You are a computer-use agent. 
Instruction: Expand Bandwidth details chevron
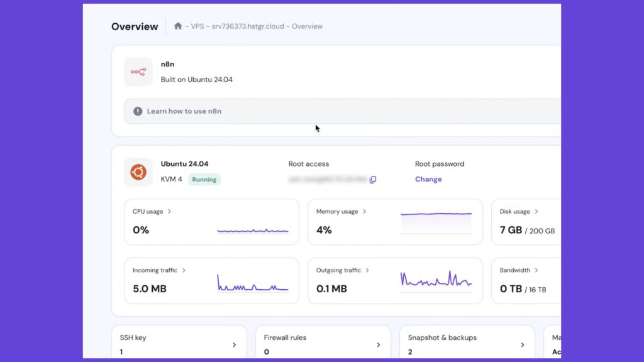536,270
